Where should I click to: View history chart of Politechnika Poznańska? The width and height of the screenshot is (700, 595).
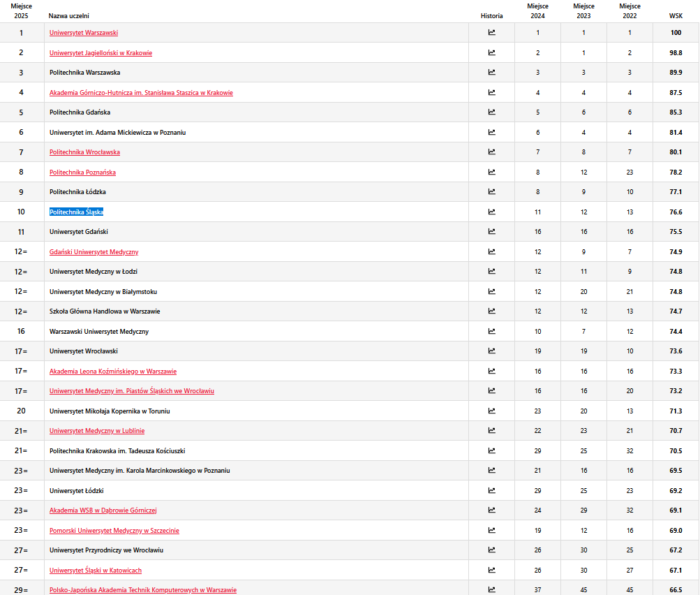(491, 172)
